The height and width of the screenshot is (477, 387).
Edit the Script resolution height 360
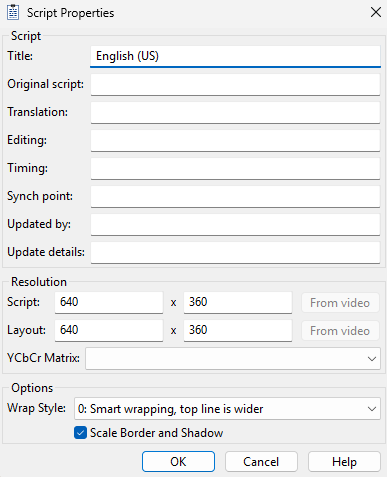point(238,303)
